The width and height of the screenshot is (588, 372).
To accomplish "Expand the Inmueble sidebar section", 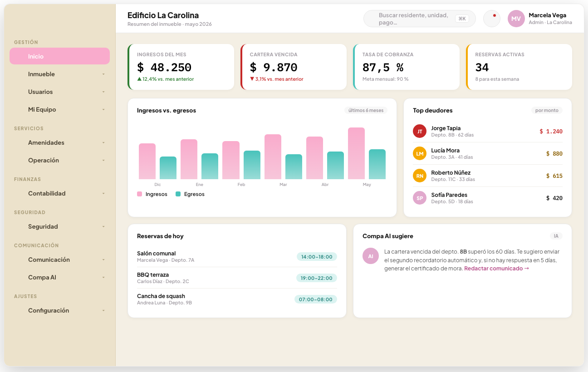I will (59, 74).
